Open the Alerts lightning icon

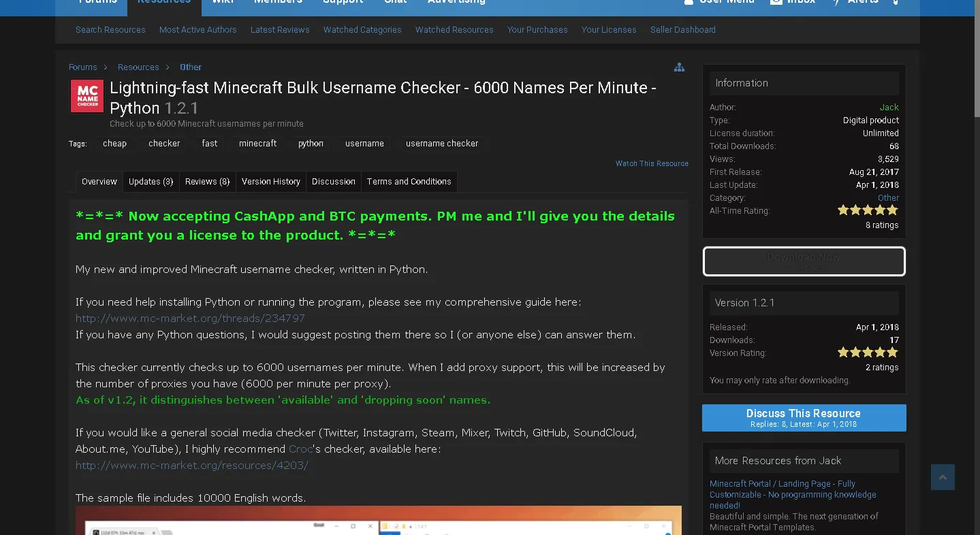point(836,2)
